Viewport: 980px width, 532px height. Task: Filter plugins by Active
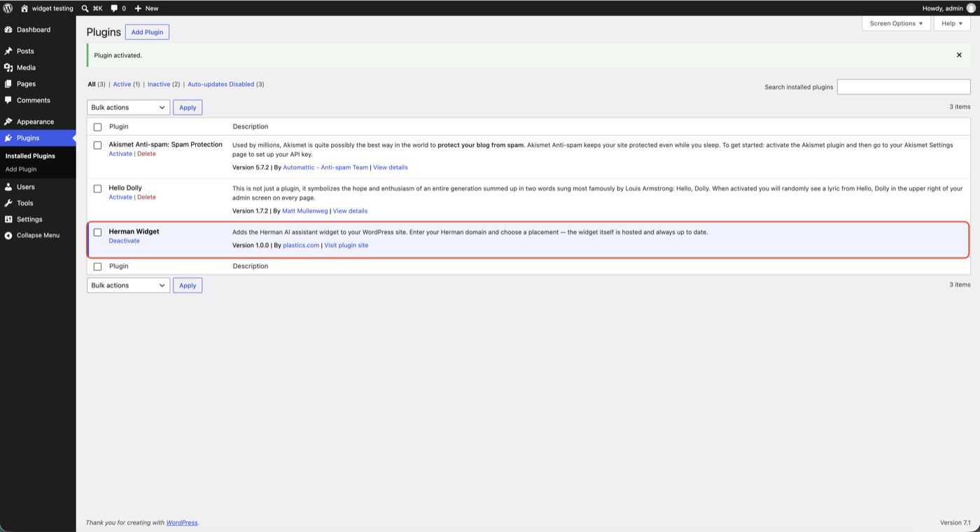click(x=122, y=84)
